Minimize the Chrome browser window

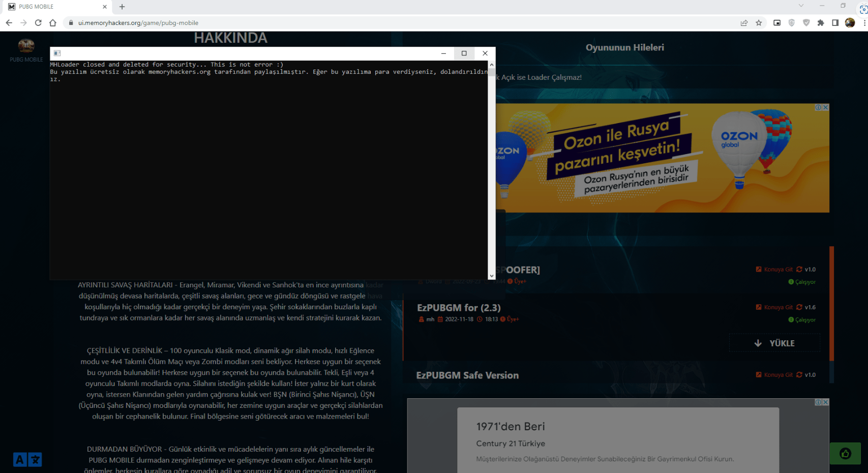[x=822, y=6]
